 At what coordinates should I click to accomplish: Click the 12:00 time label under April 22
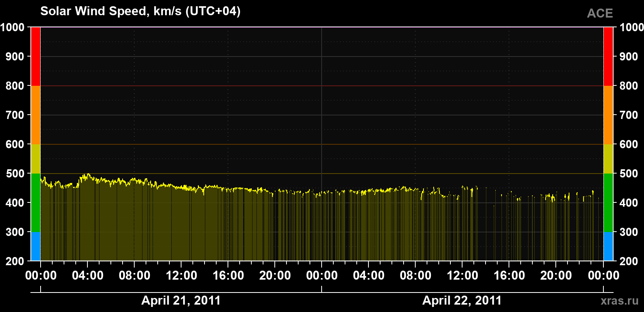[463, 276]
